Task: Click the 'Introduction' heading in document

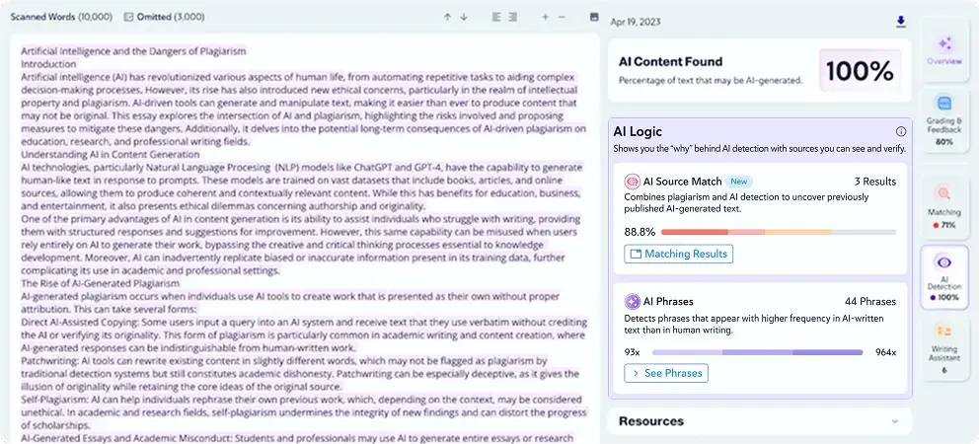Action: tap(48, 64)
